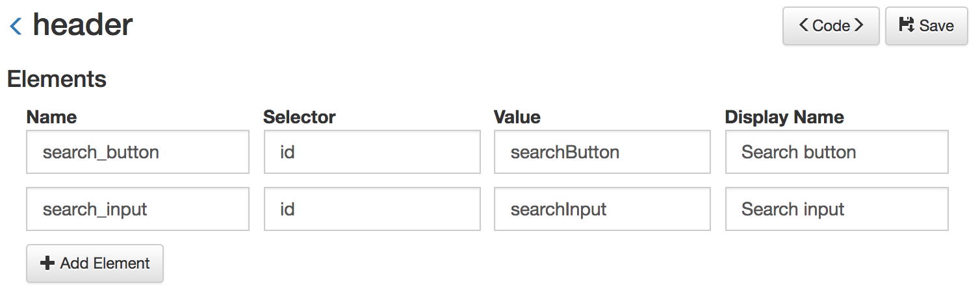Click the Name column label
The height and width of the screenshot is (292, 980).
click(x=51, y=117)
